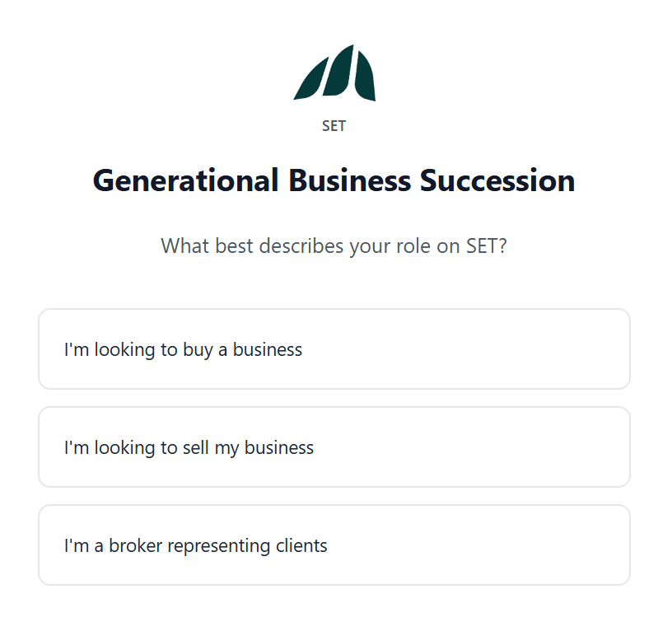This screenshot has width=672, height=622.
Task: Click the middle segment of the SET logo
Action: 338,71
